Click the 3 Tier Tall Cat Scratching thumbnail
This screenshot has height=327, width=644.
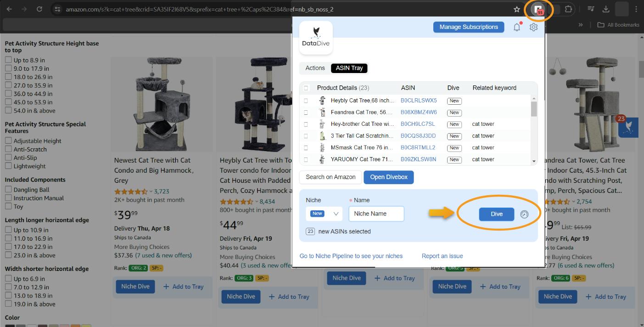(x=322, y=136)
